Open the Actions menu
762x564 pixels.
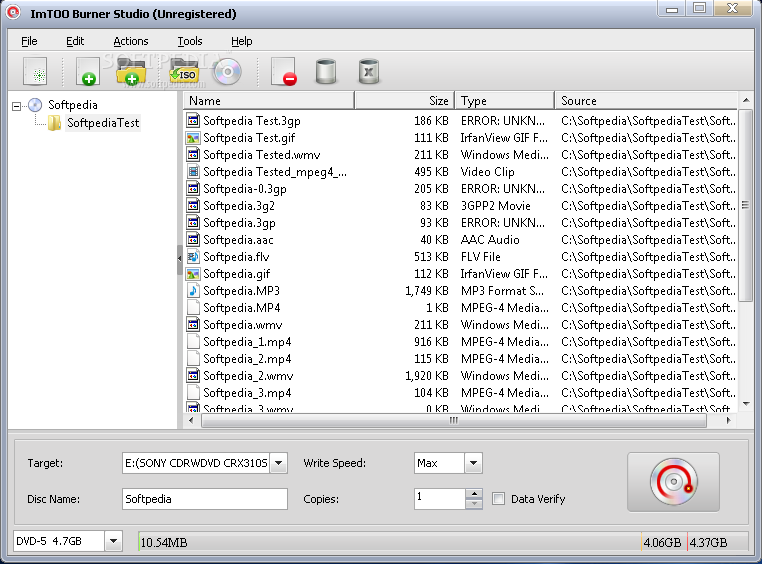tap(131, 41)
